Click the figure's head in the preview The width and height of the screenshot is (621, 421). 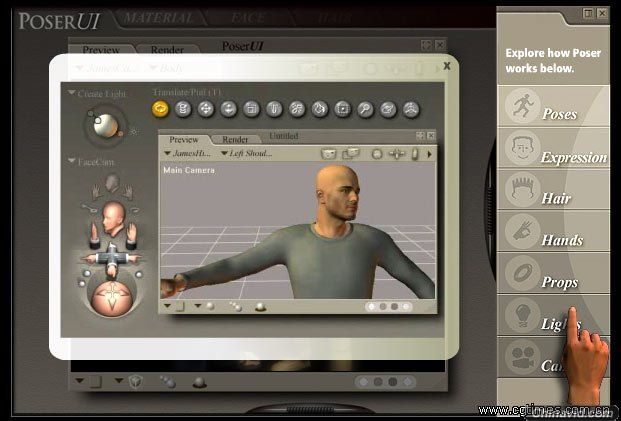pyautogui.click(x=338, y=192)
